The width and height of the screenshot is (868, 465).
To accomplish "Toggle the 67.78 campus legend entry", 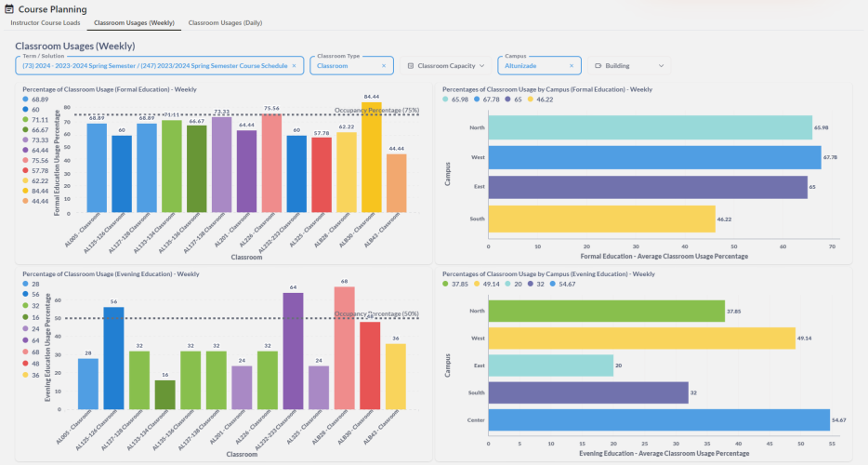I will [487, 100].
